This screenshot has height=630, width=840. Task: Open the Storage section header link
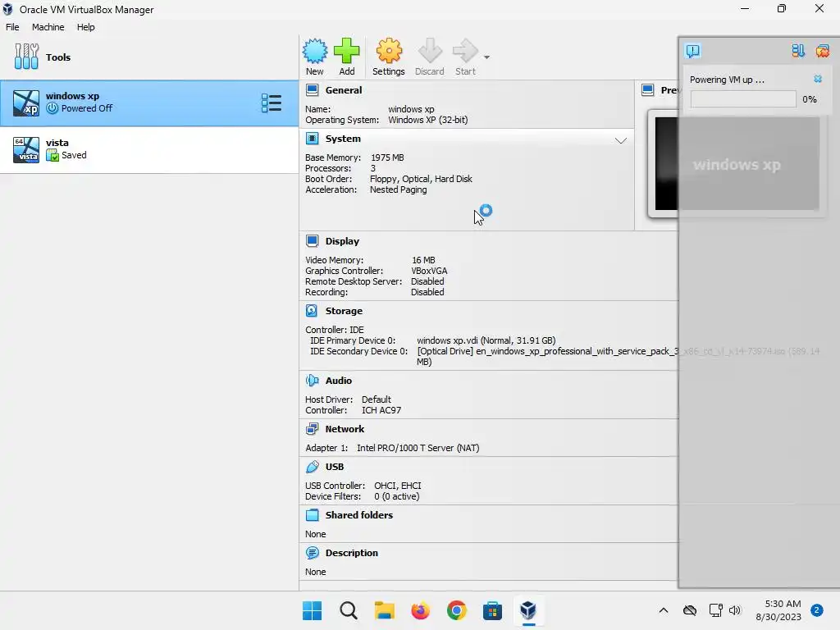tap(344, 311)
